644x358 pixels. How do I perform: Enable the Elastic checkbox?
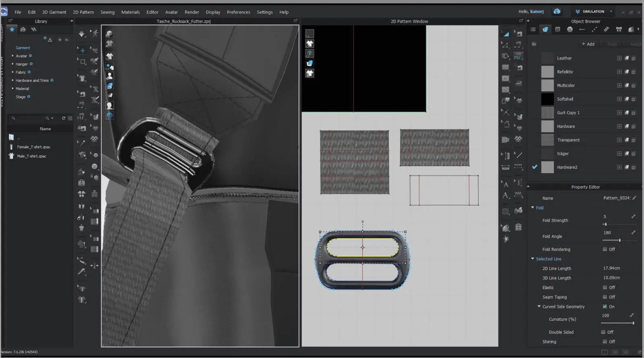pos(605,288)
